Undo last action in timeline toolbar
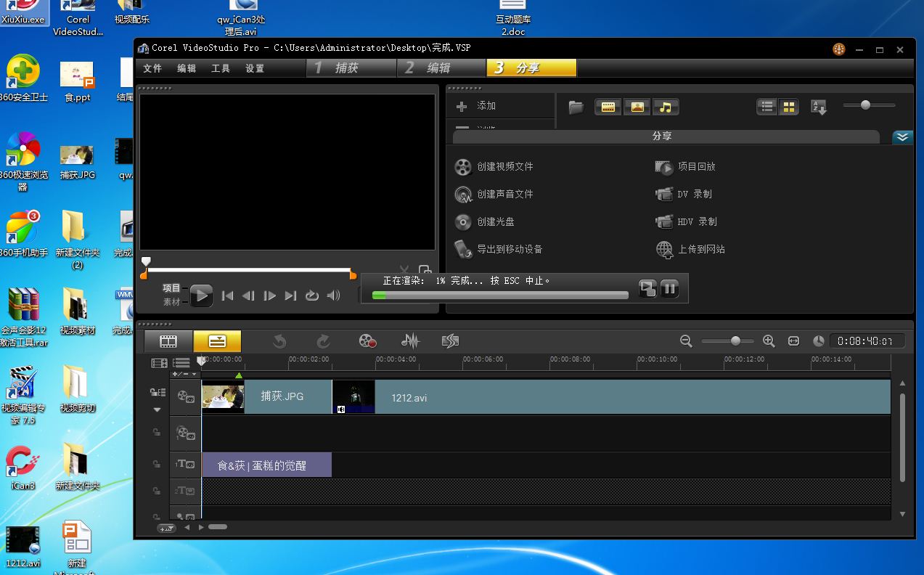Screen dimensions: 924x575 tap(279, 340)
